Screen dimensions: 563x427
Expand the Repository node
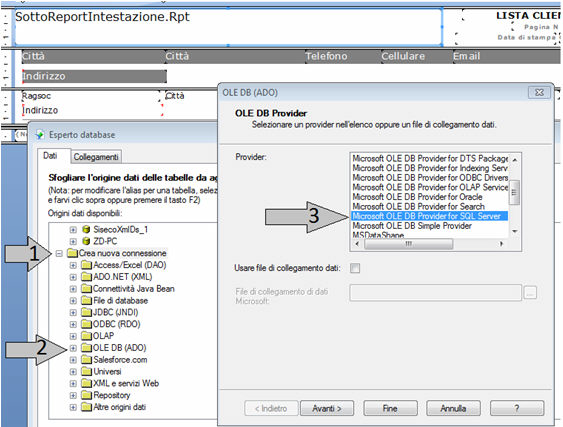[x=73, y=395]
